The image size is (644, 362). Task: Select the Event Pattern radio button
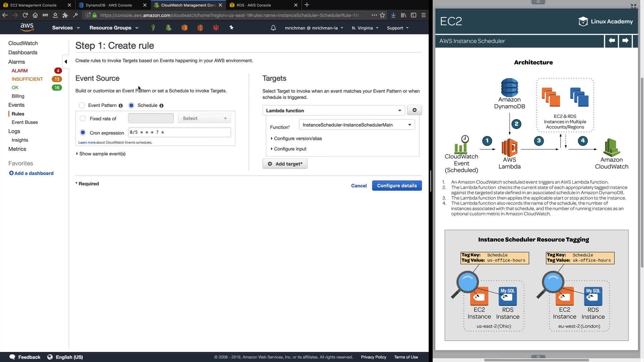[82, 106]
